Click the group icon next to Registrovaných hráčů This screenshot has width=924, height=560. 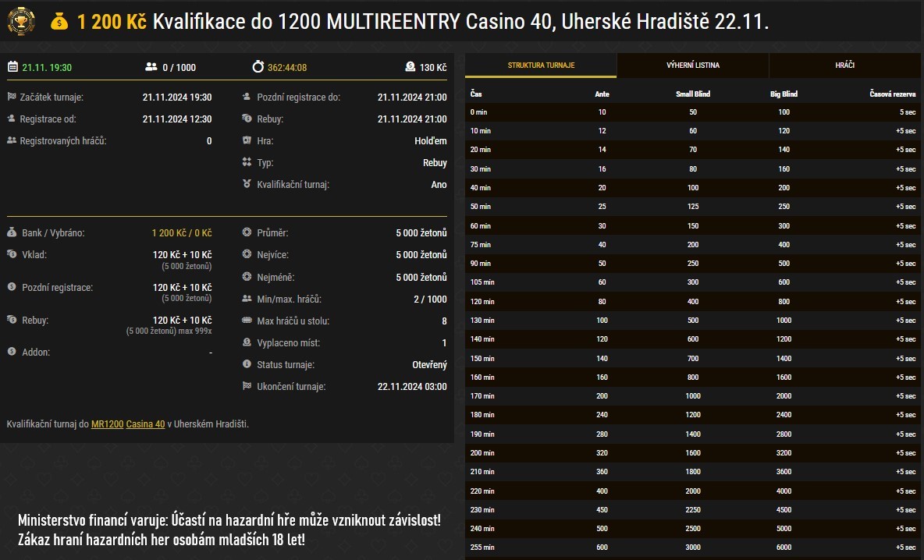tap(11, 140)
